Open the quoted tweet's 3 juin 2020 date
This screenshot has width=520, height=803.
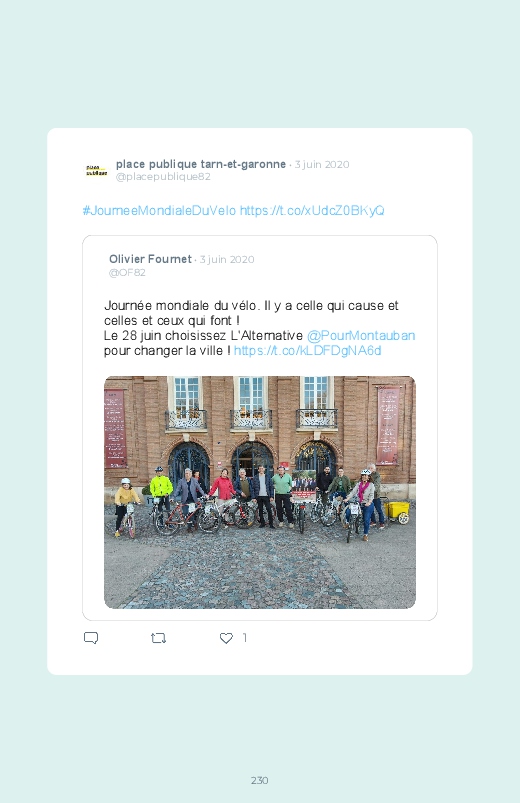(227, 260)
